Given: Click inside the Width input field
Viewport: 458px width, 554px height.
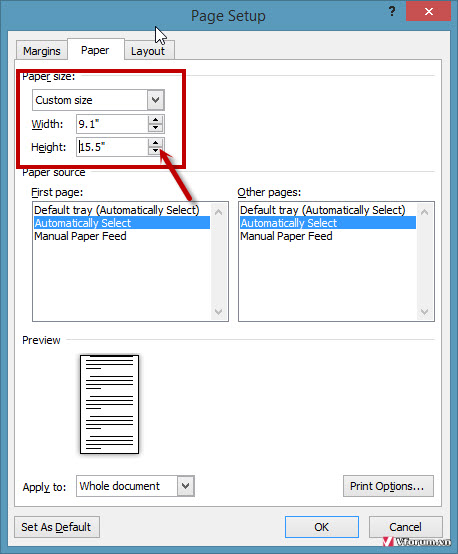Looking at the screenshot, I should (112, 124).
